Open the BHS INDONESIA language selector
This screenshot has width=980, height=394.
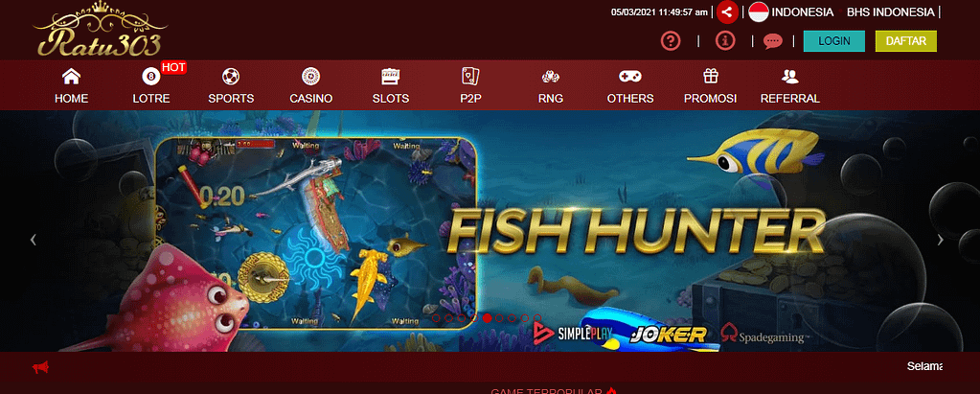tap(891, 12)
